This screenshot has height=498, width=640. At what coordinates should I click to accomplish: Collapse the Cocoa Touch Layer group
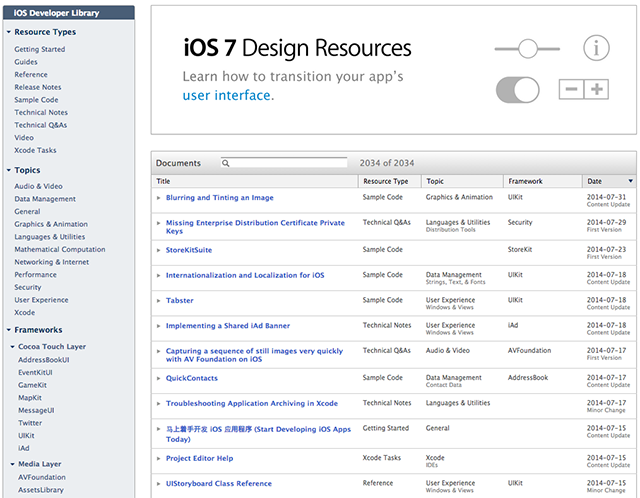tap(12, 347)
